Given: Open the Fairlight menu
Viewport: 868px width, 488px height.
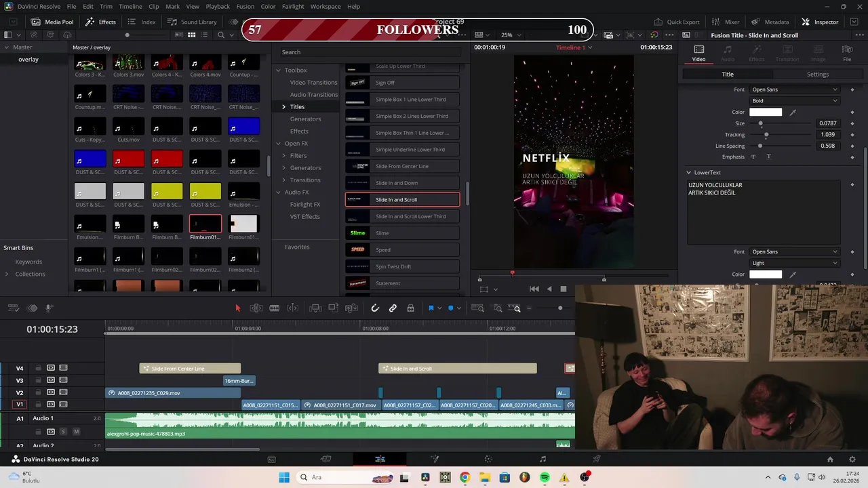Looking at the screenshot, I should click(x=293, y=6).
